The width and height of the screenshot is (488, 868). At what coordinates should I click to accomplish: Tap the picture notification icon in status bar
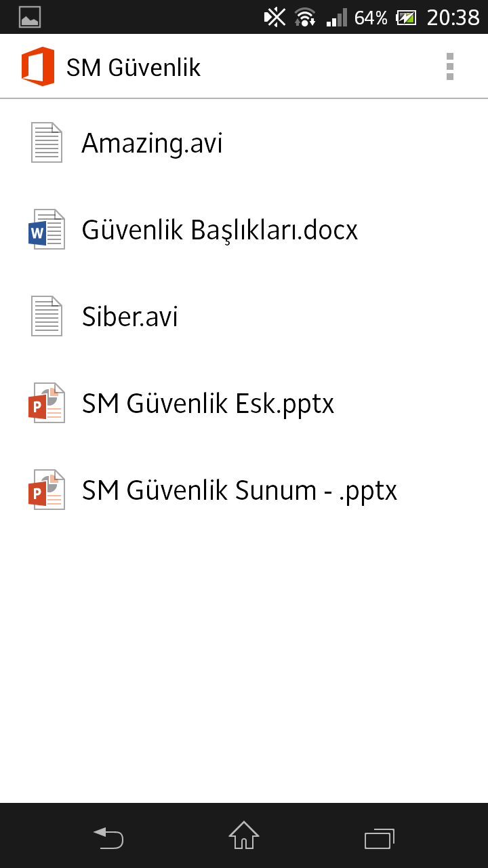[x=30, y=17]
